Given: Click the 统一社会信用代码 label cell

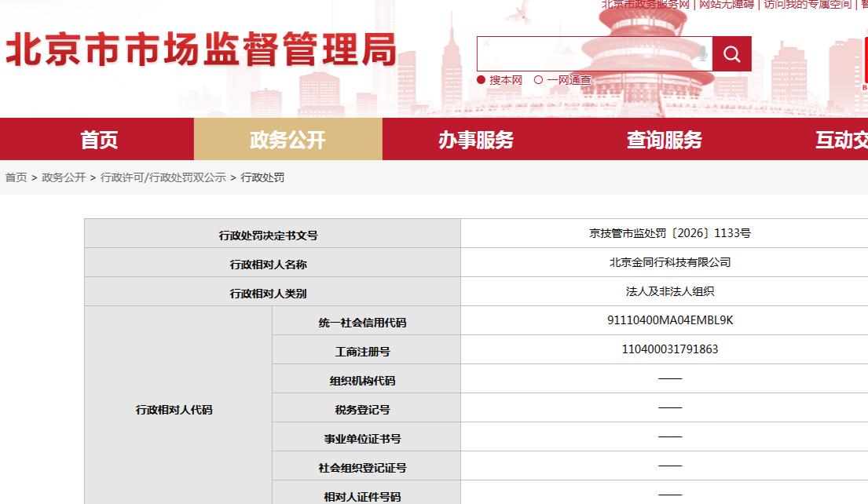Looking at the screenshot, I should point(367,321).
